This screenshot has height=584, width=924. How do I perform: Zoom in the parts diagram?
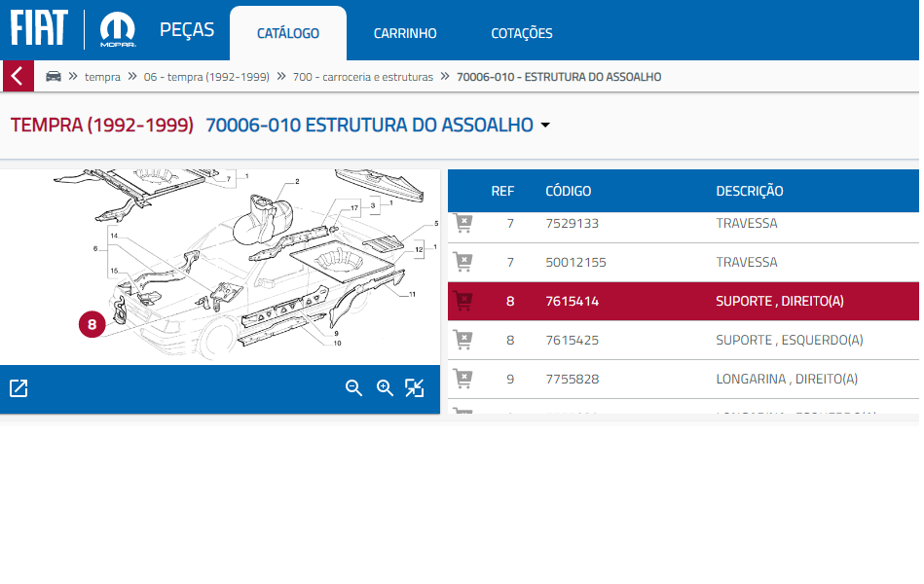(385, 388)
